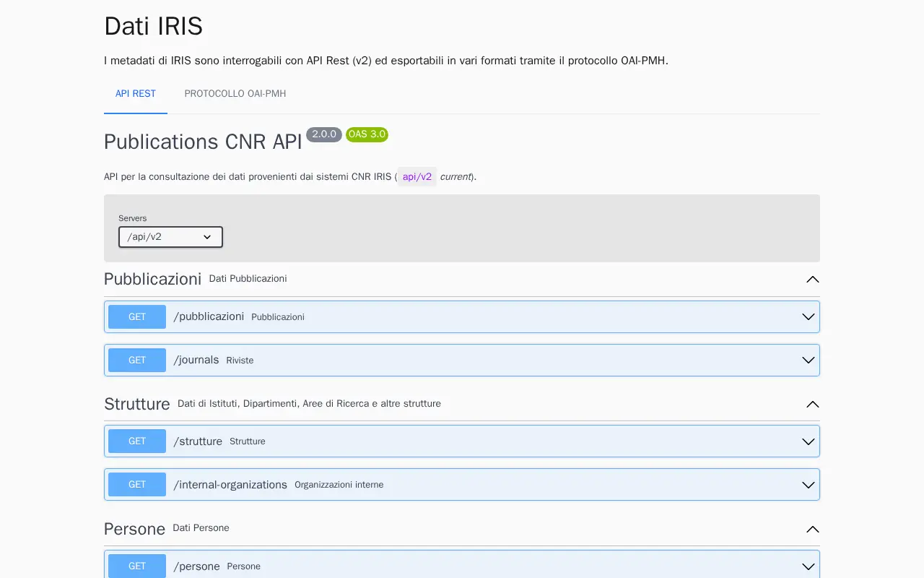
Task: Click the Pubblicazioni section heading
Action: click(153, 279)
